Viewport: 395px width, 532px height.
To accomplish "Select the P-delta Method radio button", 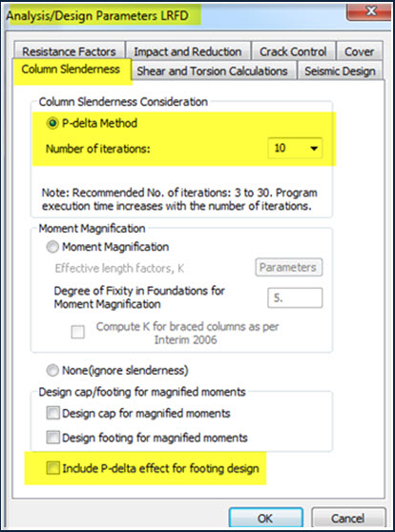I will point(52,123).
